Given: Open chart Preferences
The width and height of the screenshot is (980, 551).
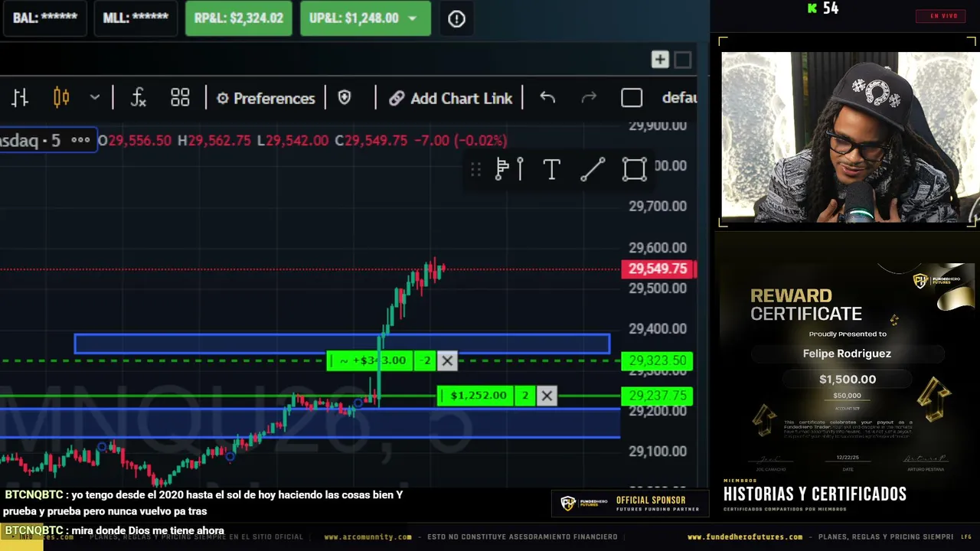Looking at the screenshot, I should pos(266,98).
